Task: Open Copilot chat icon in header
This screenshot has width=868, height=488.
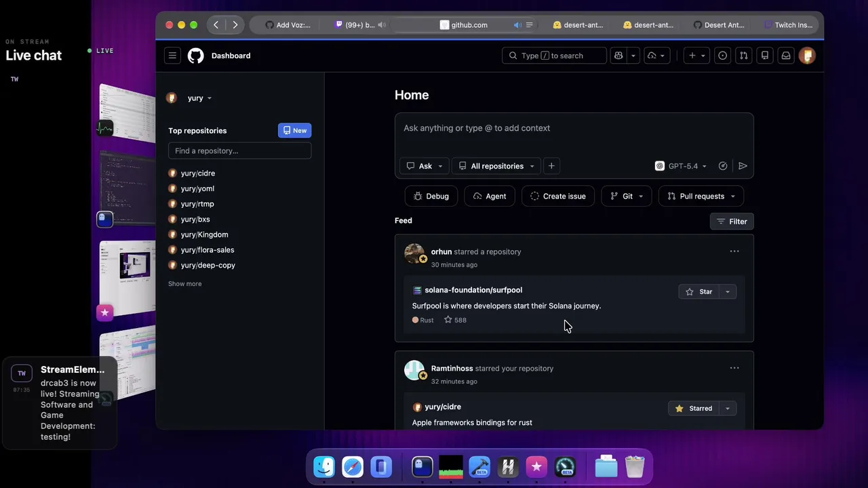Action: 618,56
